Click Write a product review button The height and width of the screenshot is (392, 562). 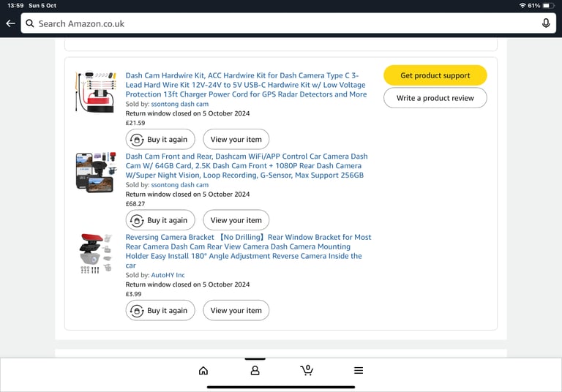(435, 98)
